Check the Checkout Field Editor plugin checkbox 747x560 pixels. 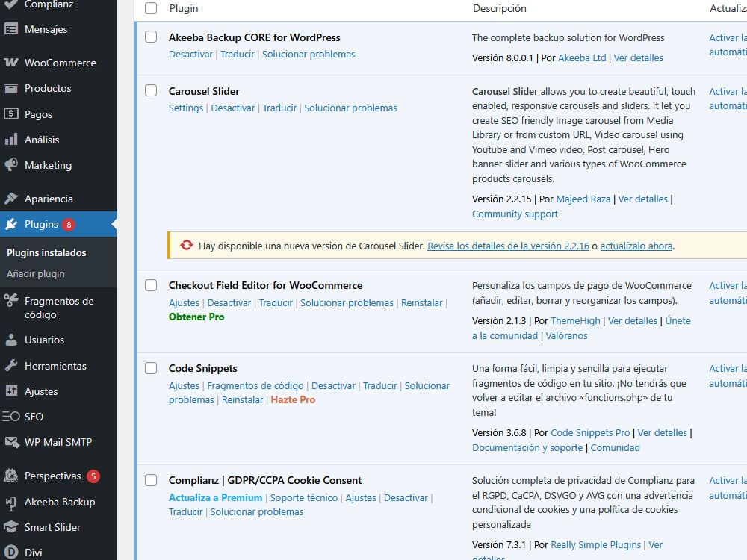[x=151, y=285]
